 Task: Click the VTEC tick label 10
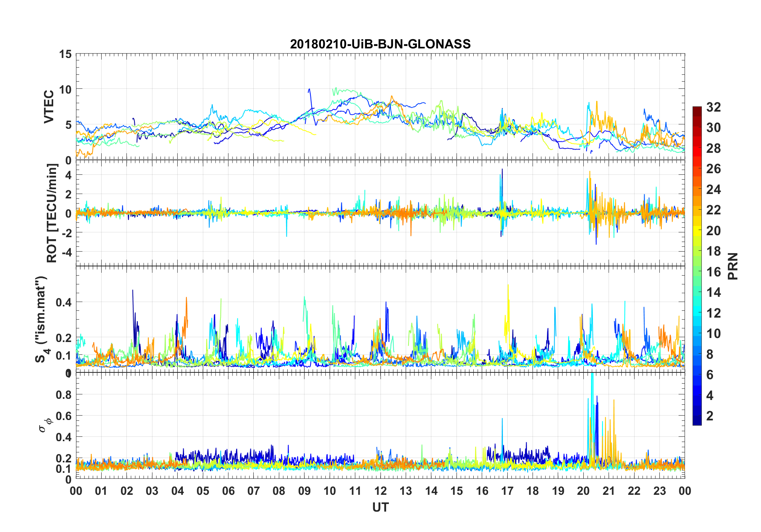66,89
